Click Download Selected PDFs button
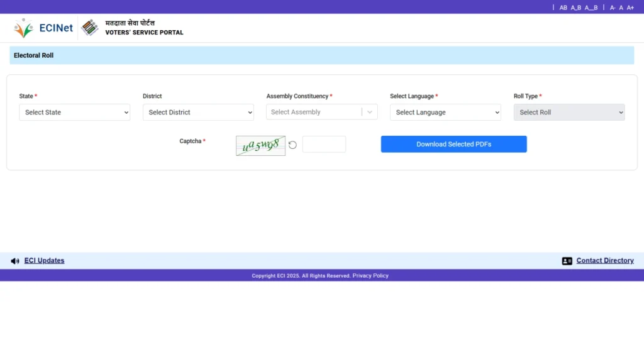644x362 pixels. tap(453, 144)
